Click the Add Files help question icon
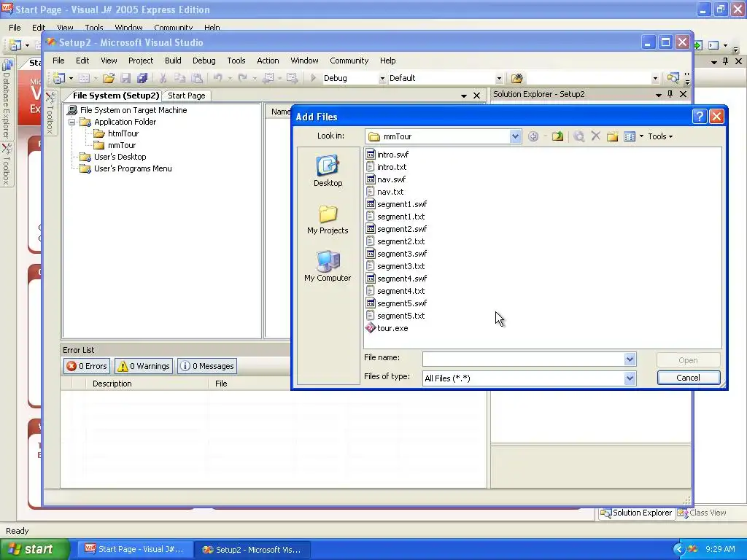The width and height of the screenshot is (747, 560). coord(699,117)
